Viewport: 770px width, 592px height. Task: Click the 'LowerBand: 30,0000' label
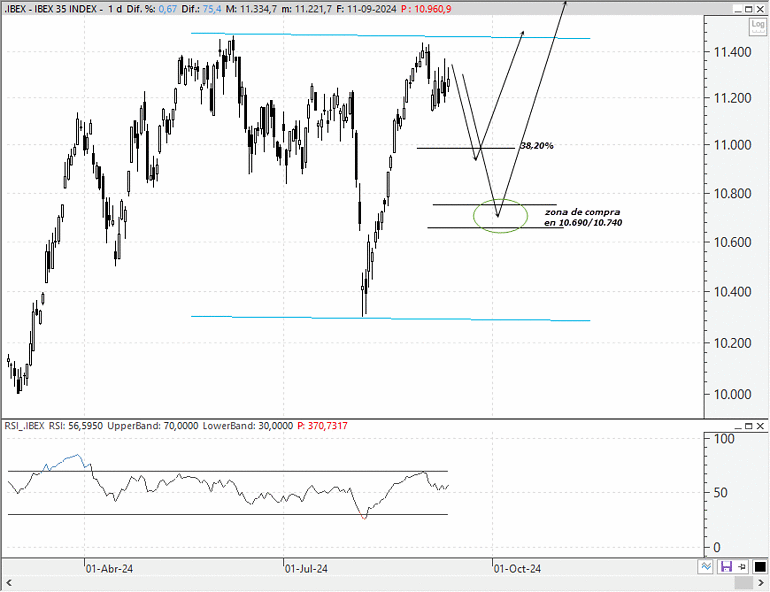[x=248, y=426]
